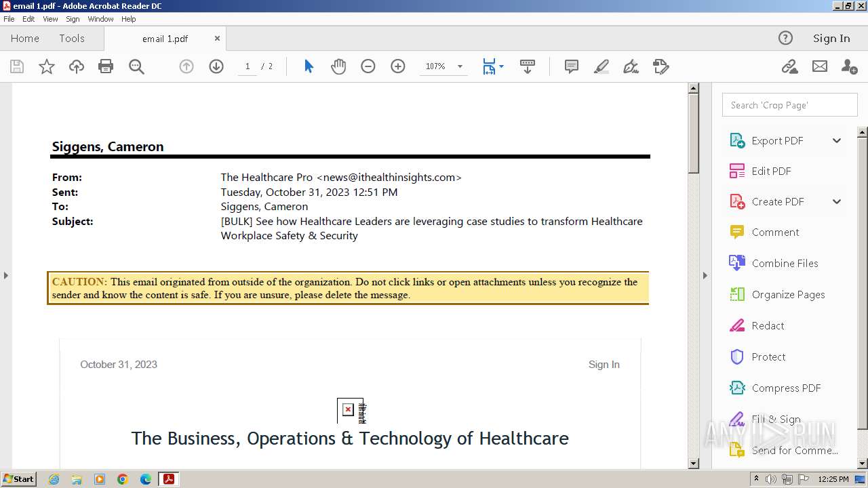
Task: Share a link to the file
Action: [x=789, y=66]
